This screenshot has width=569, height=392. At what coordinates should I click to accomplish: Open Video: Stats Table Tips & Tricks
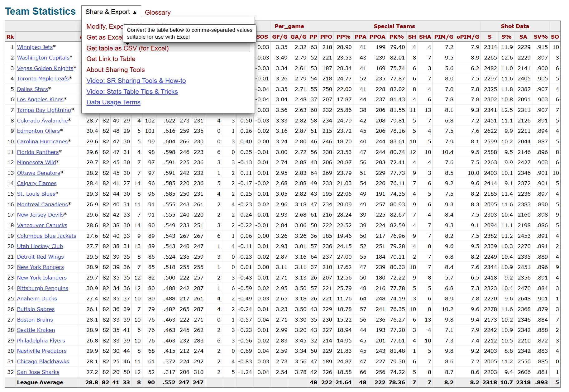click(x=132, y=92)
